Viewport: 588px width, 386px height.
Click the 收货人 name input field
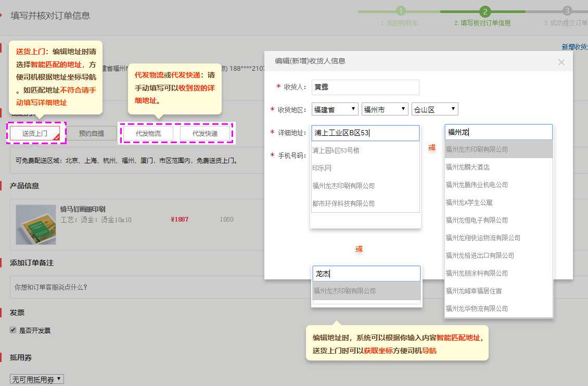coord(365,87)
